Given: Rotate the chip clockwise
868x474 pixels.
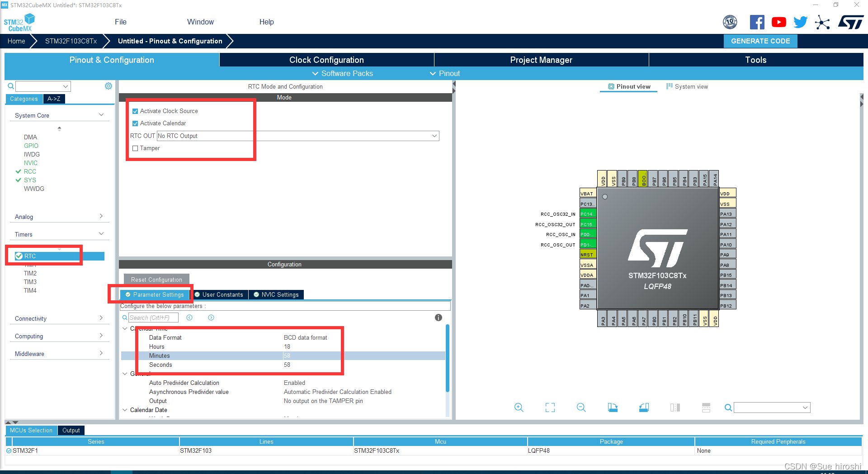Looking at the screenshot, I should click(613, 408).
